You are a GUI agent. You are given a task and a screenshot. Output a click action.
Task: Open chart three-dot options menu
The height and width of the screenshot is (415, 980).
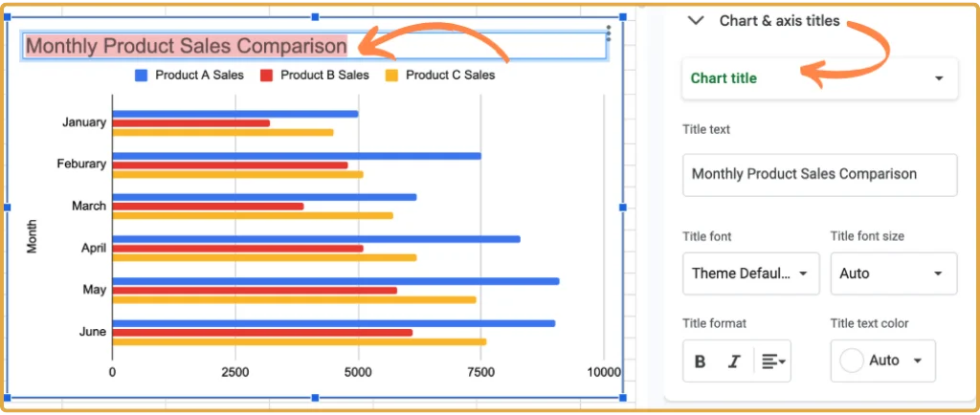609,34
